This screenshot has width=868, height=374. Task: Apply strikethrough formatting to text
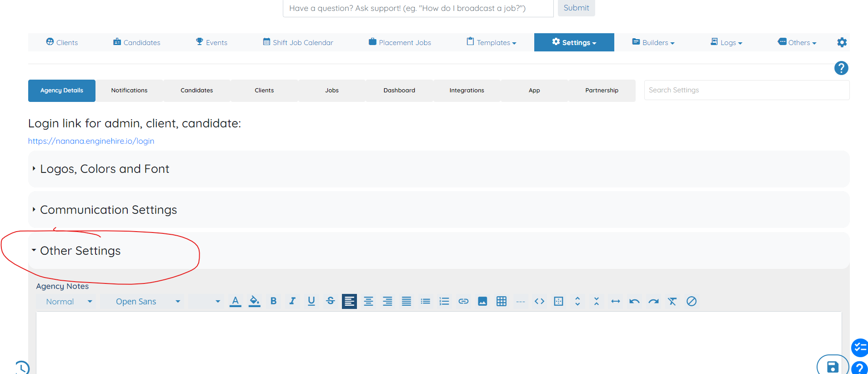pyautogui.click(x=331, y=301)
